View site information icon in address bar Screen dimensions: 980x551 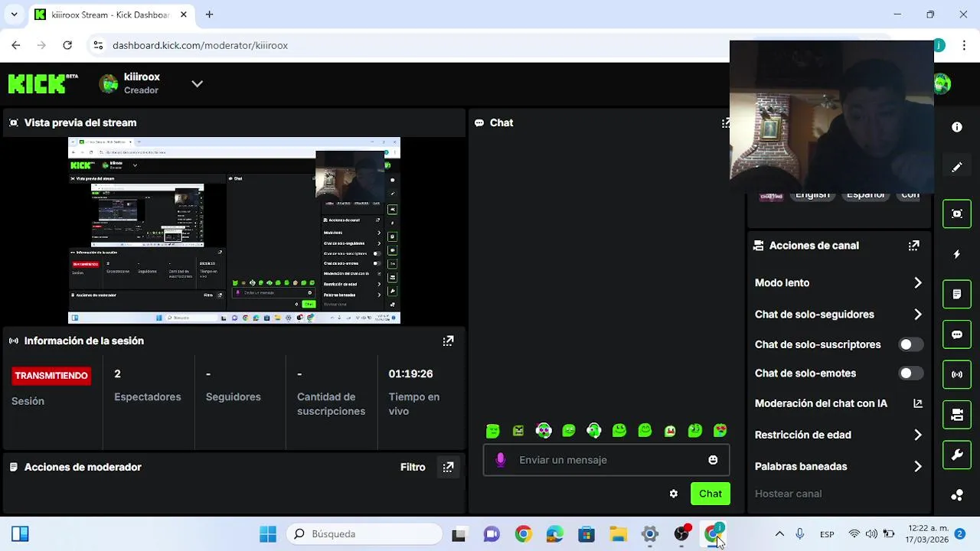[x=98, y=45]
